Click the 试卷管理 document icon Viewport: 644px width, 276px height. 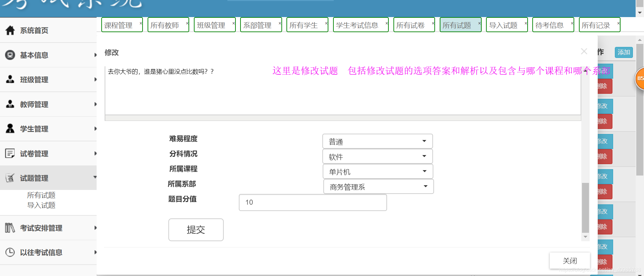click(x=10, y=153)
